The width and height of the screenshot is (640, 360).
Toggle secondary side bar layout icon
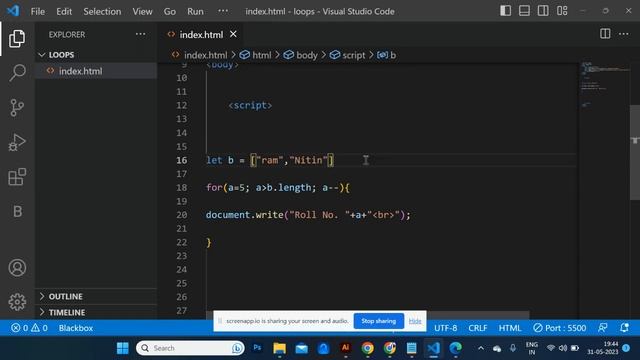(543, 11)
